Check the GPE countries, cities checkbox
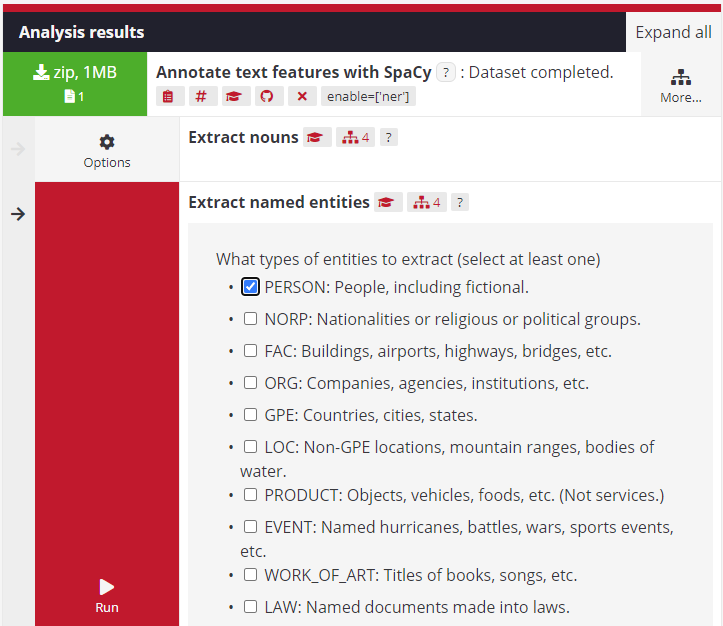 coord(251,415)
